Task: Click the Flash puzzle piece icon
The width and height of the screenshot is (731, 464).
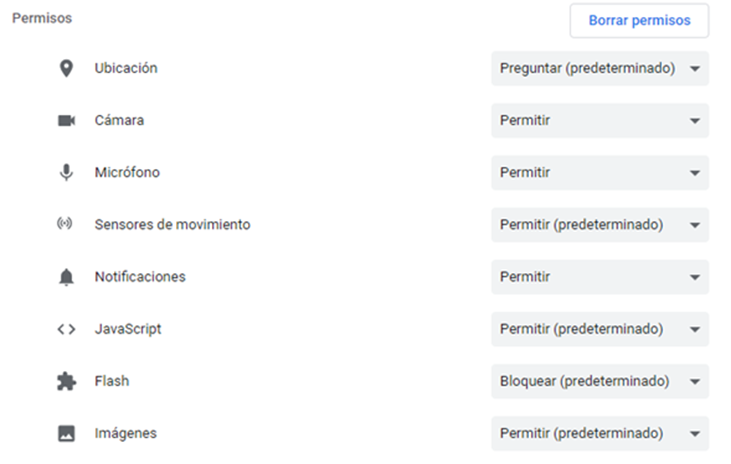Action: (66, 381)
